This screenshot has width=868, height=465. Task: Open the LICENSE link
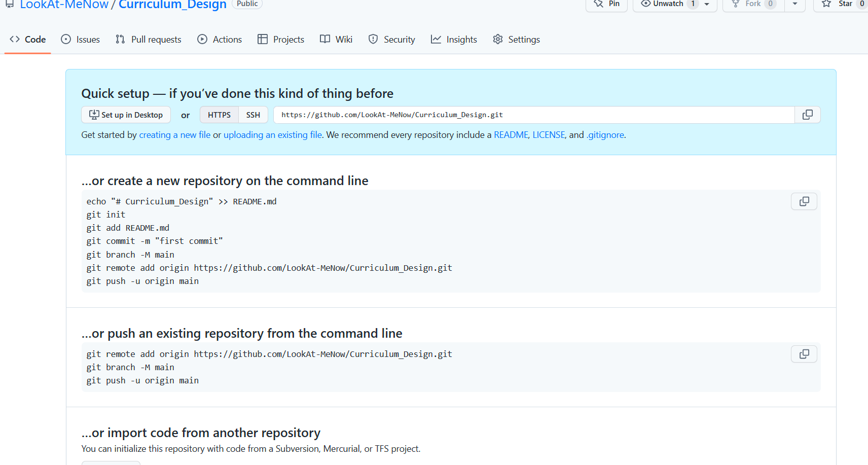pos(549,135)
